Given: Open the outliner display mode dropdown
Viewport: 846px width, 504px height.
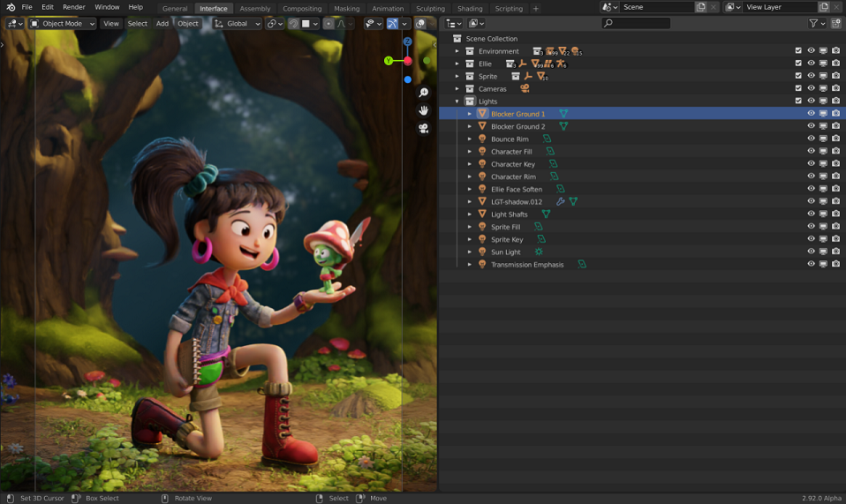Looking at the screenshot, I should click(x=476, y=24).
